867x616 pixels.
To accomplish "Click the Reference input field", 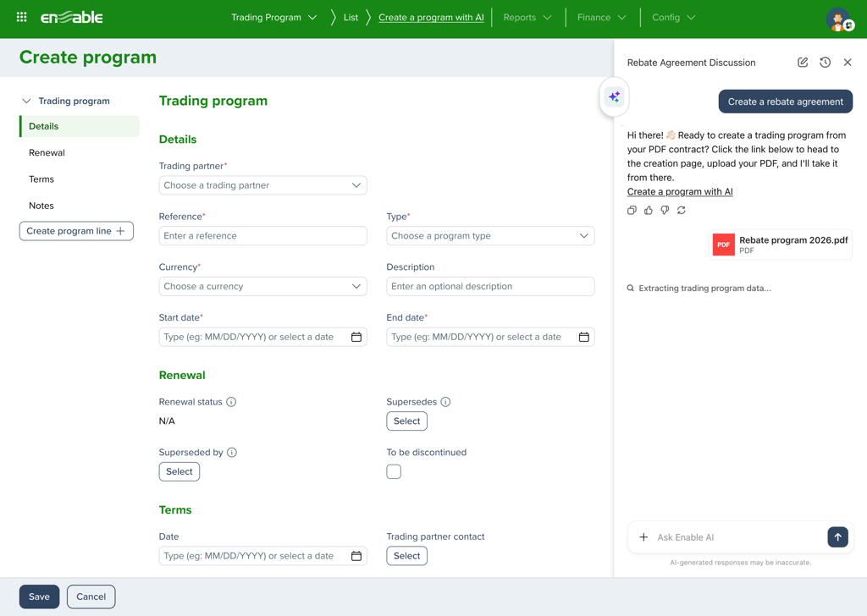I will coord(262,236).
